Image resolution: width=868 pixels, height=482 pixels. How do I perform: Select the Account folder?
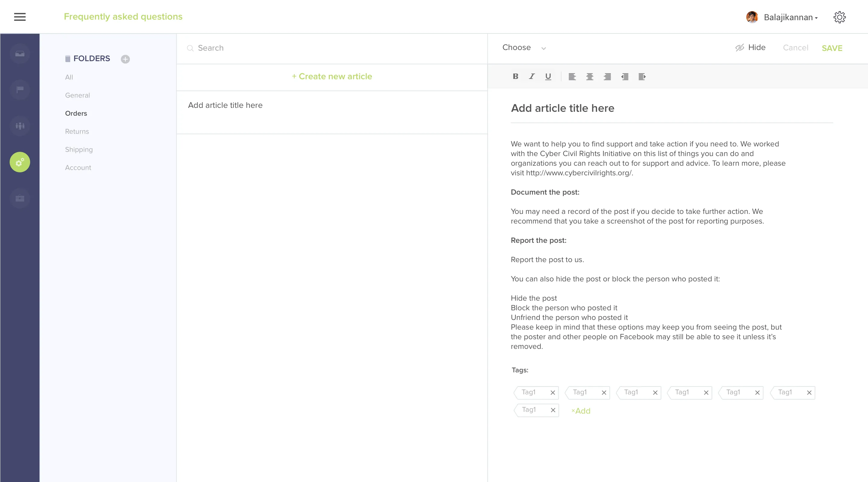[78, 167]
